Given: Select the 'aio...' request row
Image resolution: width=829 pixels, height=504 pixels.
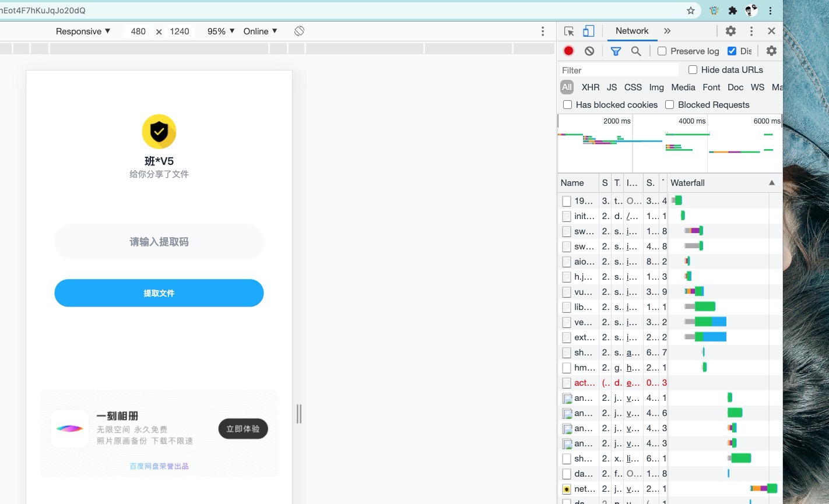Looking at the screenshot, I should 670,262.
